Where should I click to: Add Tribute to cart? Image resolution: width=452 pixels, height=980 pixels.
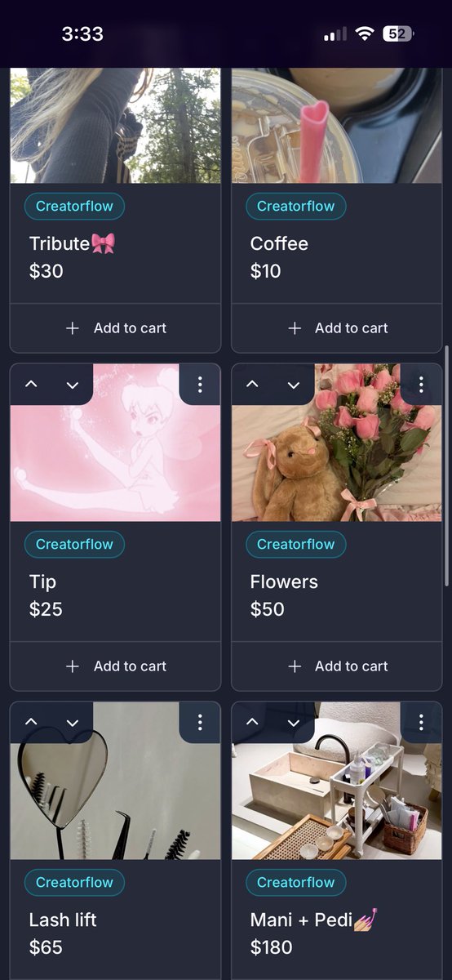(115, 328)
